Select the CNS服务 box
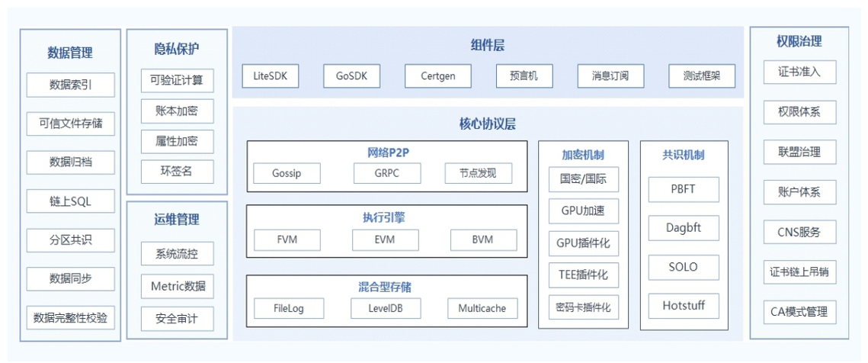Image resolution: width=868 pixels, height=363 pixels. coord(799,232)
